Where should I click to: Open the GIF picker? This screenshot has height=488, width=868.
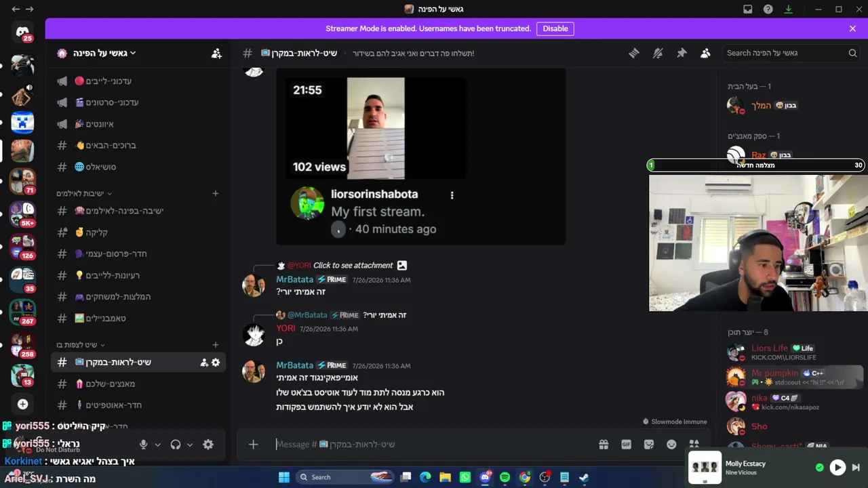[626, 445]
